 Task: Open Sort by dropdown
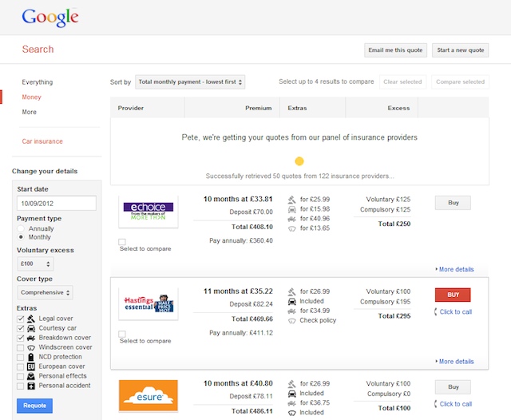(190, 81)
